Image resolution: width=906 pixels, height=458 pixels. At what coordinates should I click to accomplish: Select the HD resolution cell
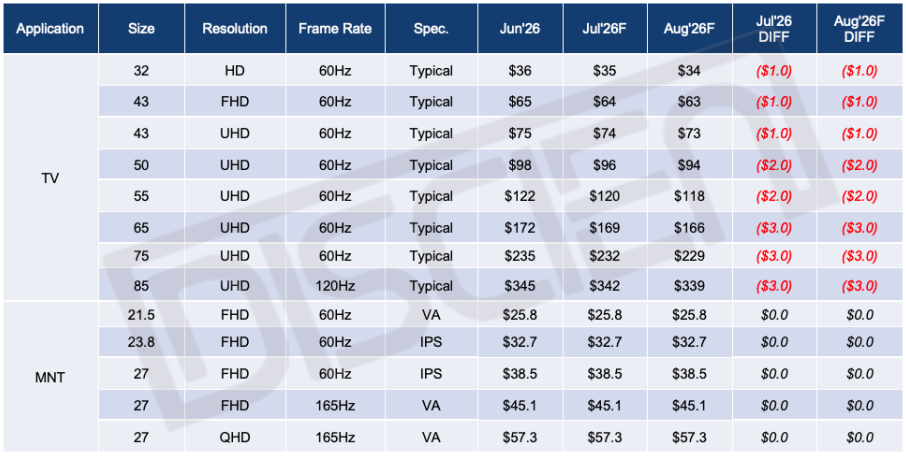tap(235, 71)
